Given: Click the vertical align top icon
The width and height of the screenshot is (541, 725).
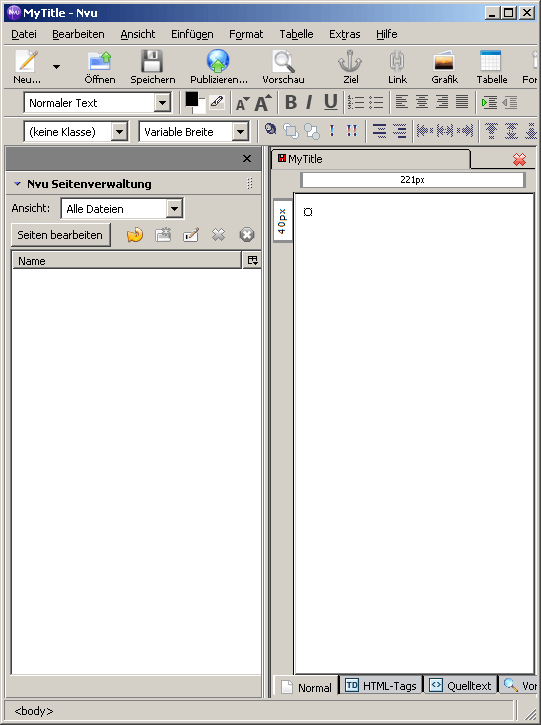Looking at the screenshot, I should click(x=491, y=131).
